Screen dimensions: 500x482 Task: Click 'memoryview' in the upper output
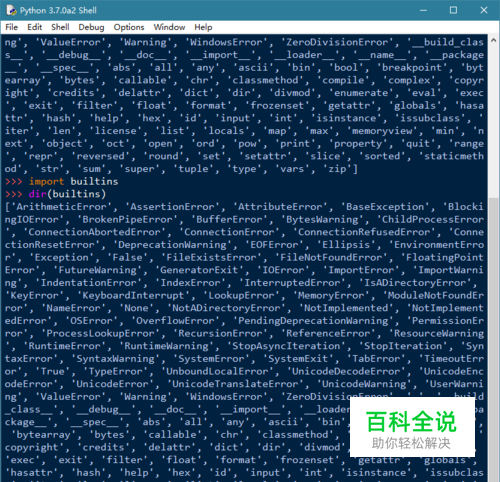382,131
